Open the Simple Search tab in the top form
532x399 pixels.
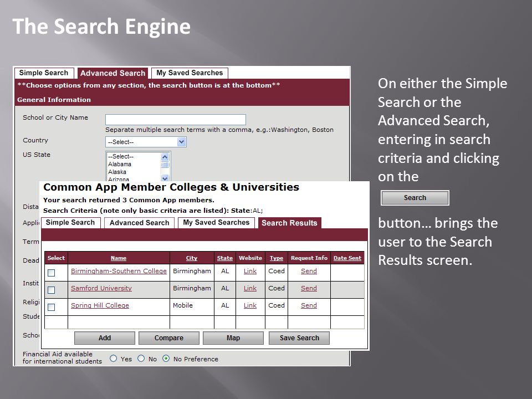[44, 73]
